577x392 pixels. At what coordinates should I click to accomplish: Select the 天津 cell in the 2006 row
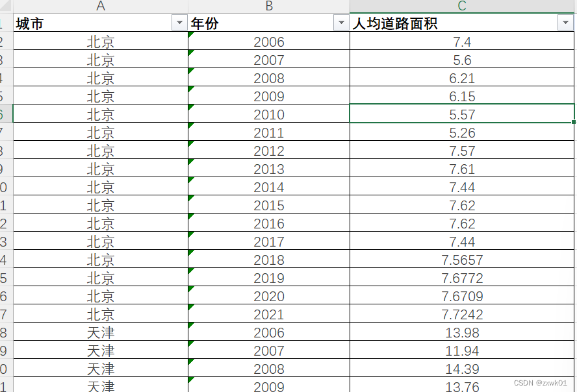tap(101, 332)
